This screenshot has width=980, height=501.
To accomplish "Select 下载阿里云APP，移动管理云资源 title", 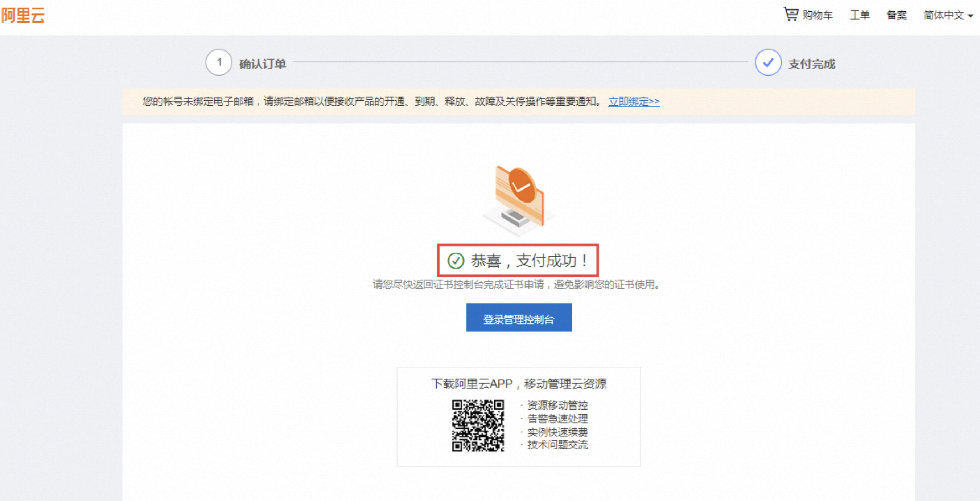I will coord(519,384).
